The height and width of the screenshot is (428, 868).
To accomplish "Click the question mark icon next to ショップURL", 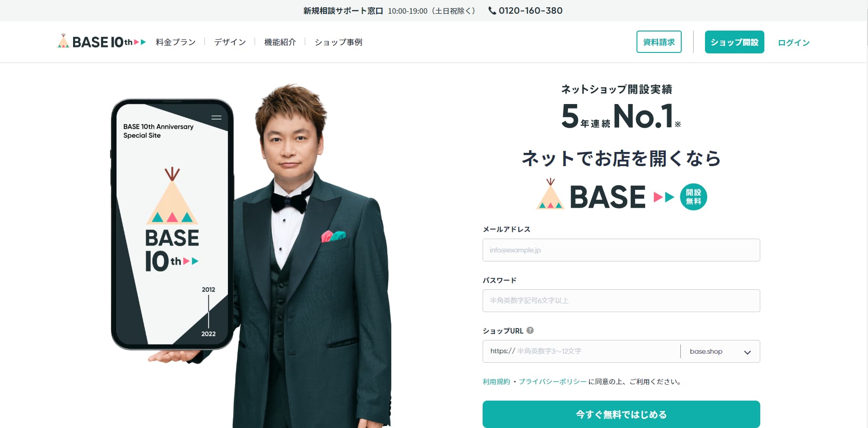I will (x=530, y=330).
